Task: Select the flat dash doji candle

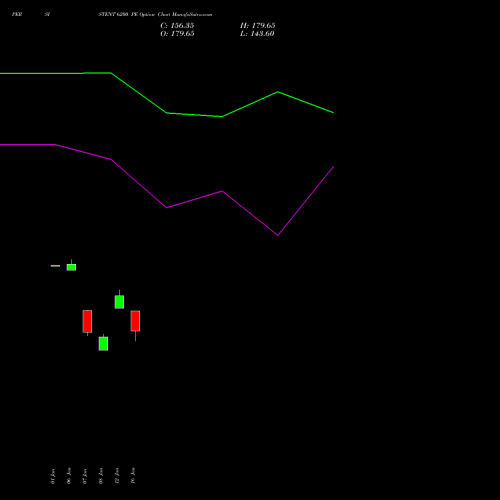Action: coord(55,266)
